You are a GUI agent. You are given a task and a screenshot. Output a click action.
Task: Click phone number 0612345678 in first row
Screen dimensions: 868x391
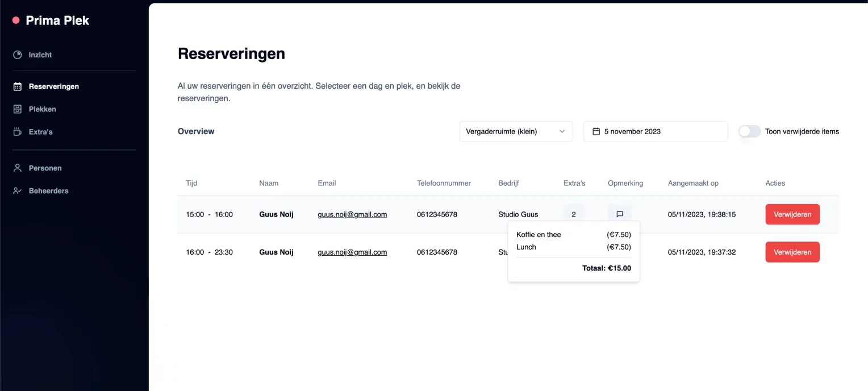[437, 214]
